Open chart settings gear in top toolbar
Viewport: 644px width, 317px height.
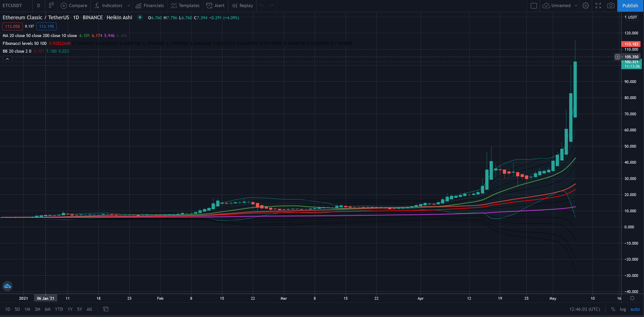click(x=586, y=6)
